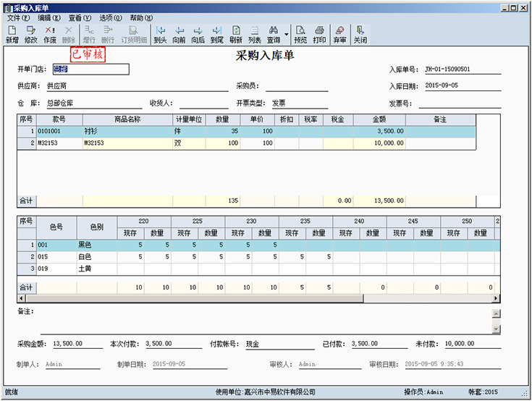This screenshot has width=532, height=401.
Task: Click the 备注 text area
Action: coord(266,321)
